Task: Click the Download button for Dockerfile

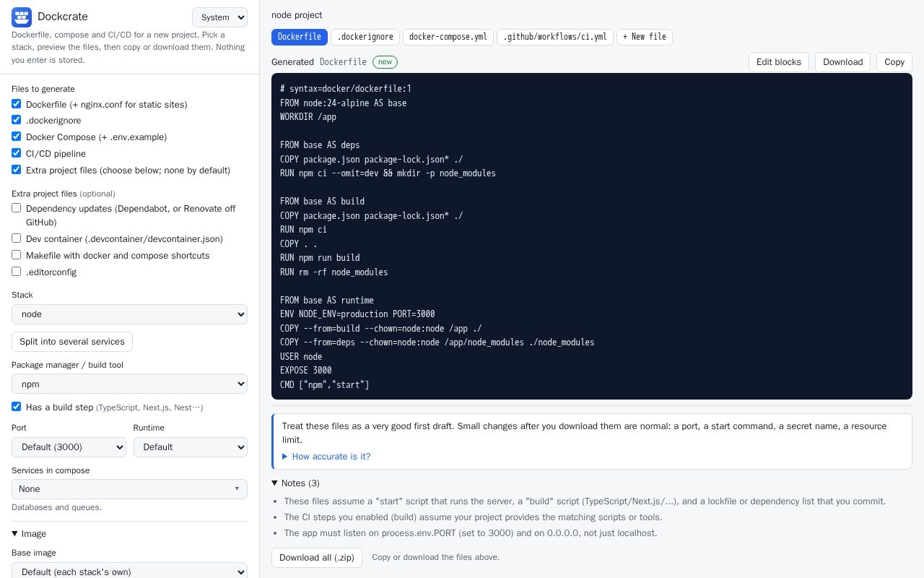Action: click(843, 62)
